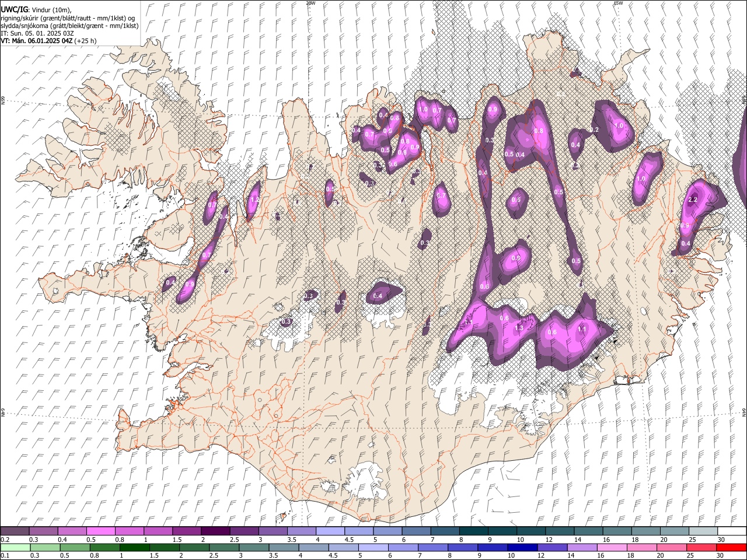Click the 15W longitude label at the top
Screen dimensions: 747x560
(x=618, y=3)
